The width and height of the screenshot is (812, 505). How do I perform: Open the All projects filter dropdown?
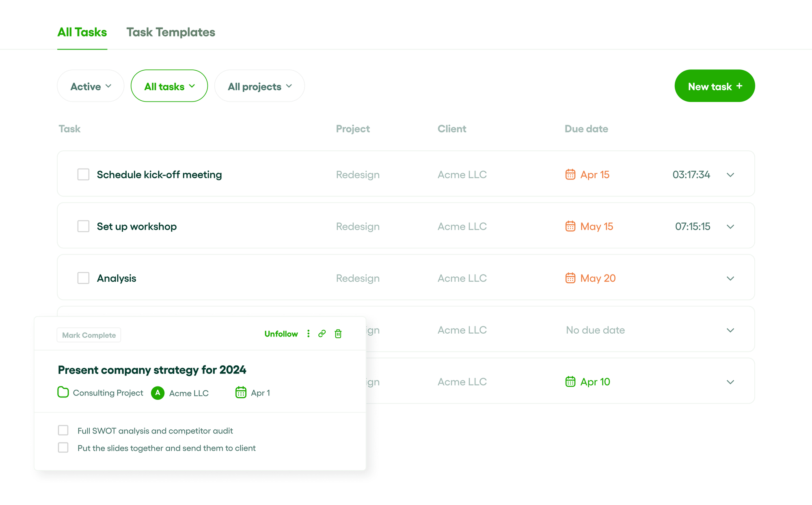[259, 86]
